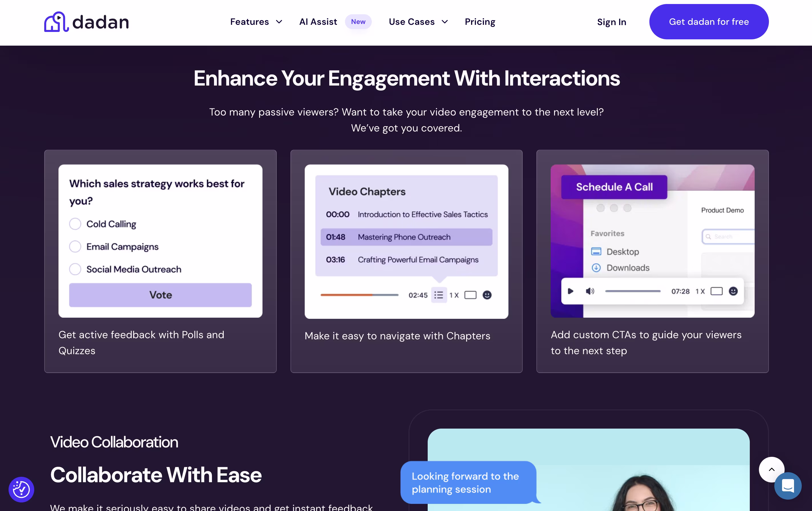Mute the volume speaker icon

(590, 291)
